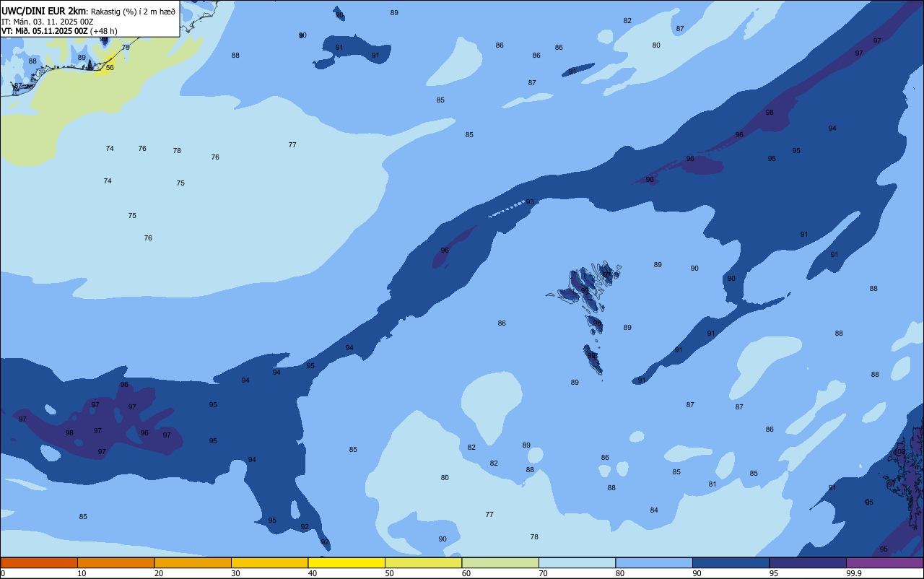Click the light blue 80–90 legend swatch
924x579 pixels.
click(x=654, y=562)
